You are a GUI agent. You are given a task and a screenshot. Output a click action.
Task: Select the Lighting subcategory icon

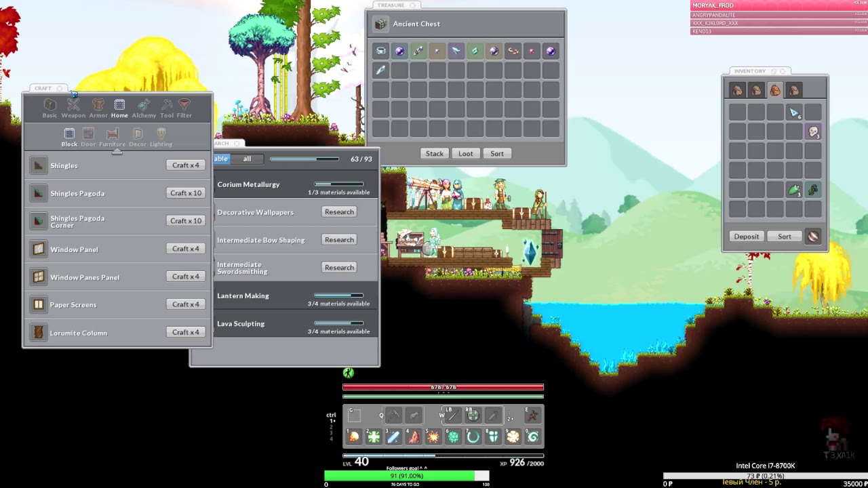[x=161, y=136]
